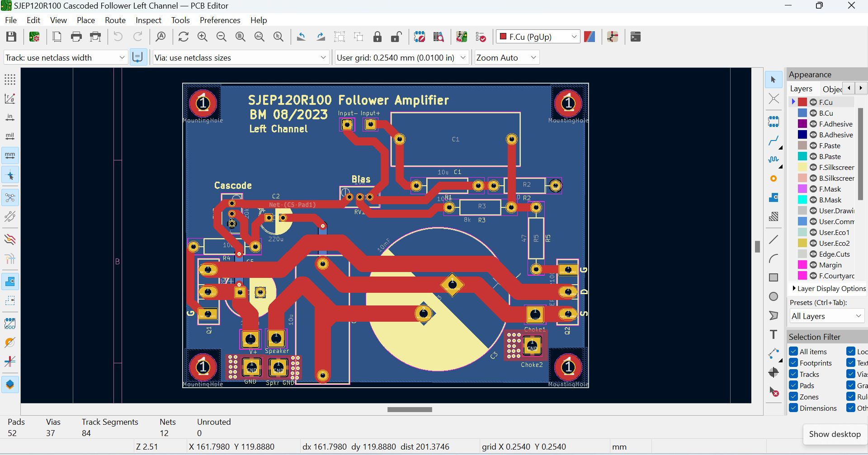868x455 pixels.
Task: Activate the Delete tool
Action: [x=774, y=391]
